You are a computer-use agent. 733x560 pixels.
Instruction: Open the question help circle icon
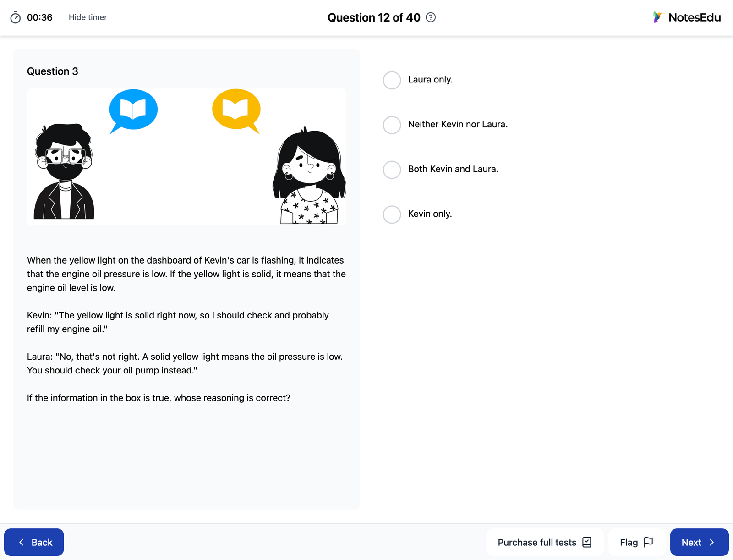click(430, 17)
